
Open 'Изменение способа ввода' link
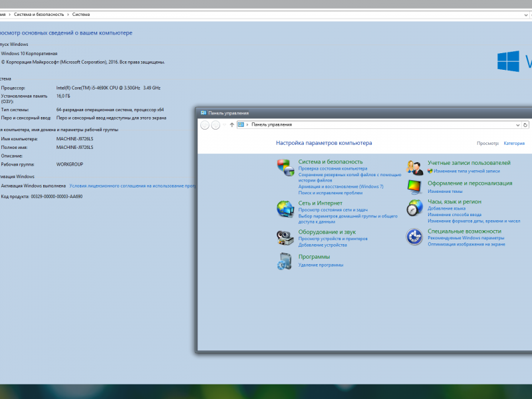pos(454,215)
